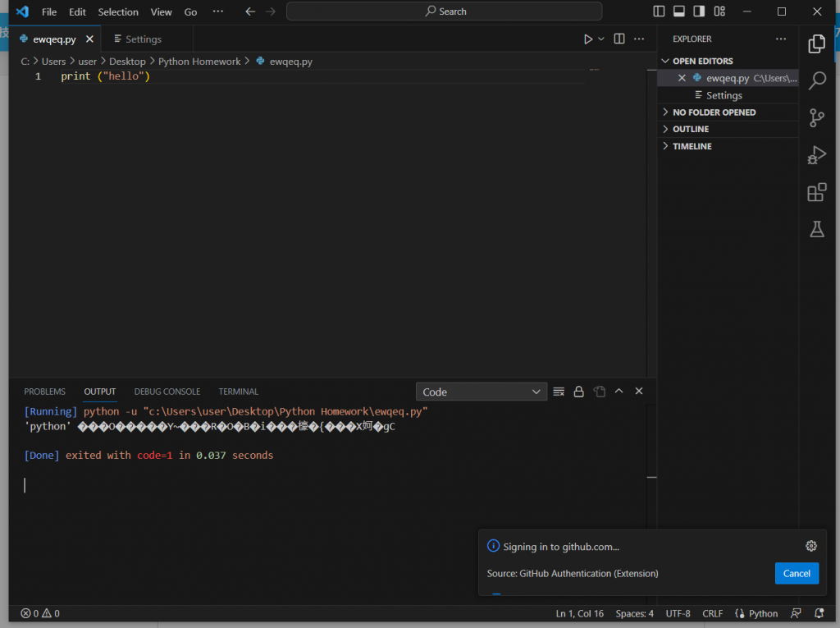Open Customize Layout icon
840x628 pixels.
(719, 11)
